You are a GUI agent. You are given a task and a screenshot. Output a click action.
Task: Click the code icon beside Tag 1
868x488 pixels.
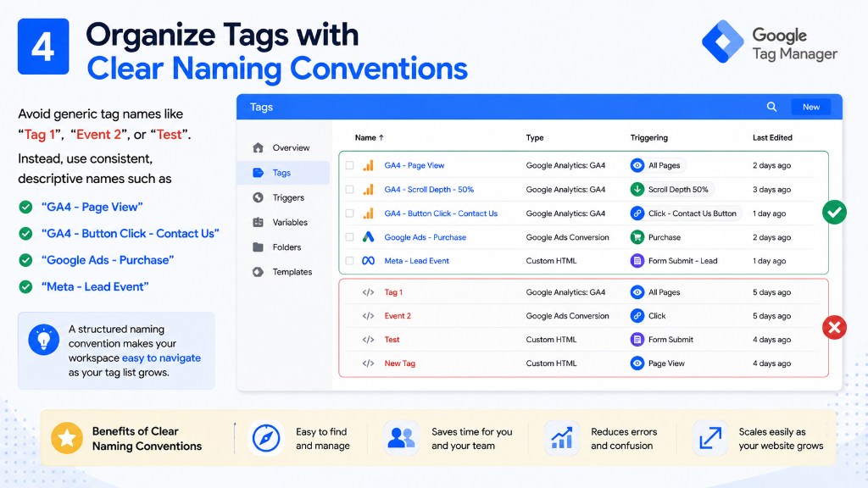click(x=368, y=292)
